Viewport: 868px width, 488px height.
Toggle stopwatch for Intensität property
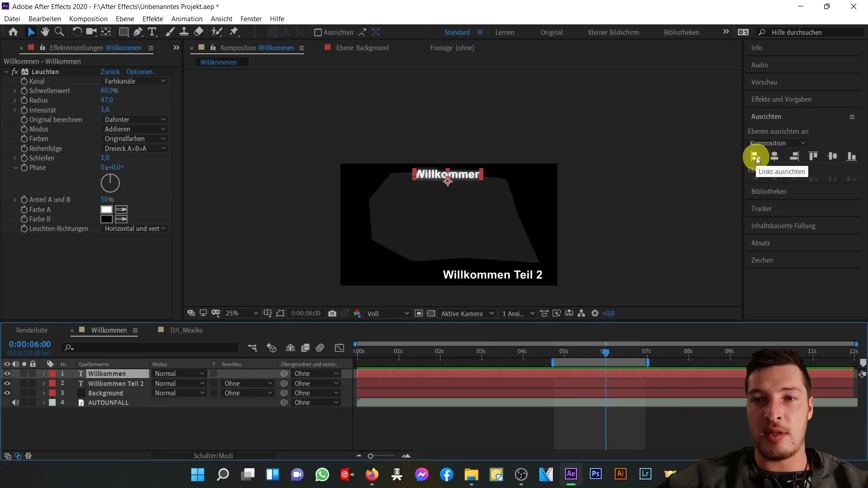pyautogui.click(x=24, y=110)
